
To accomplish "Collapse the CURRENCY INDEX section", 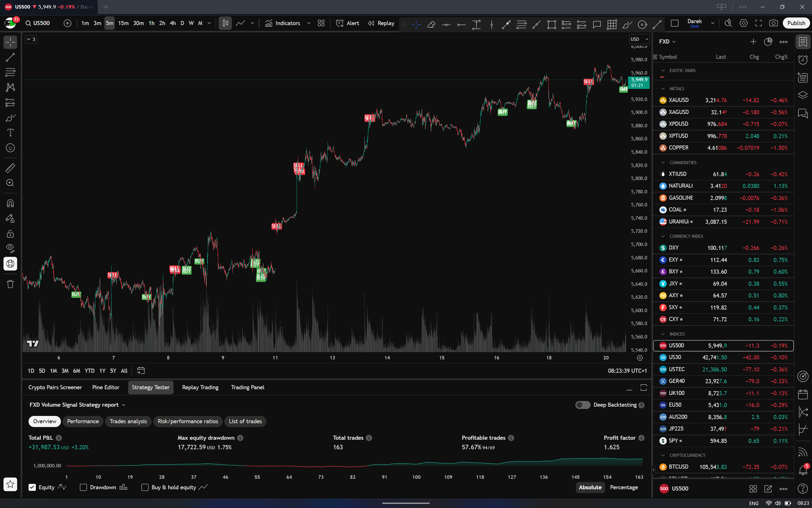I will pyautogui.click(x=663, y=236).
